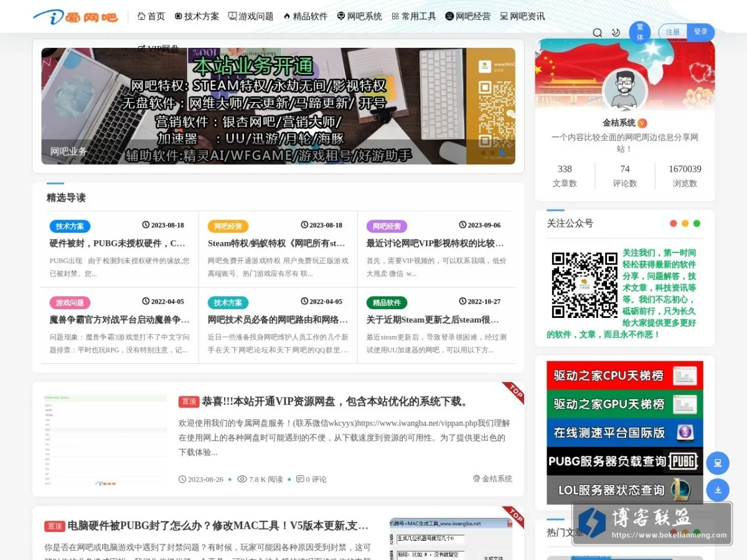The image size is (747, 560).
Task: Click the 2023-08-26 post date
Action: tap(201, 479)
